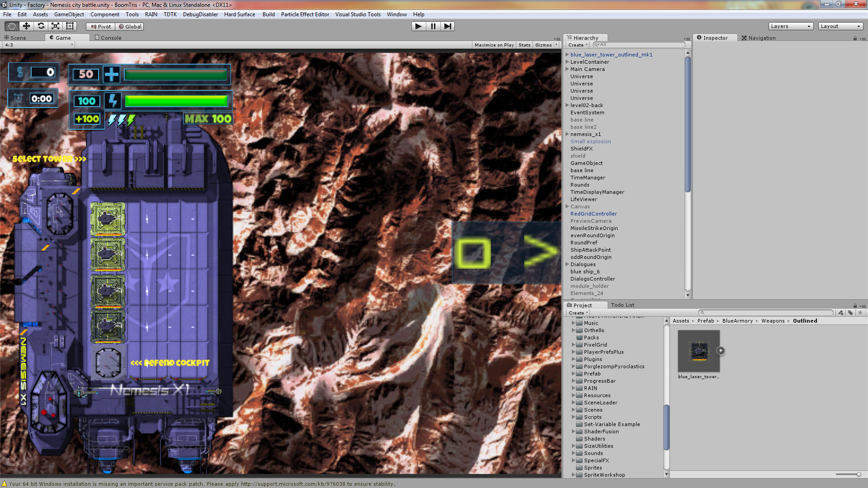Open the Music folder icon

click(x=579, y=323)
